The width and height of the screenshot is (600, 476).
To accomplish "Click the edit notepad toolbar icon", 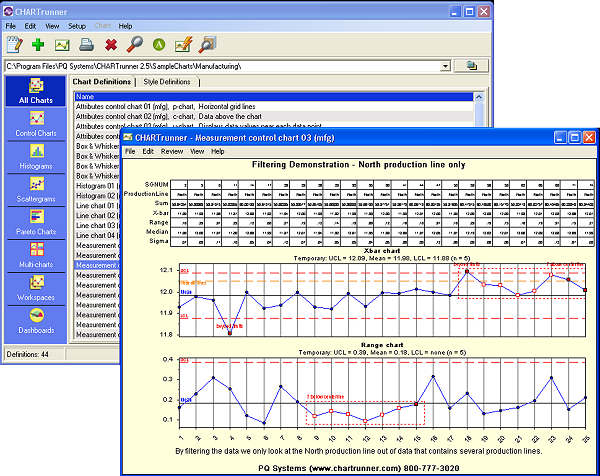I will (15, 44).
